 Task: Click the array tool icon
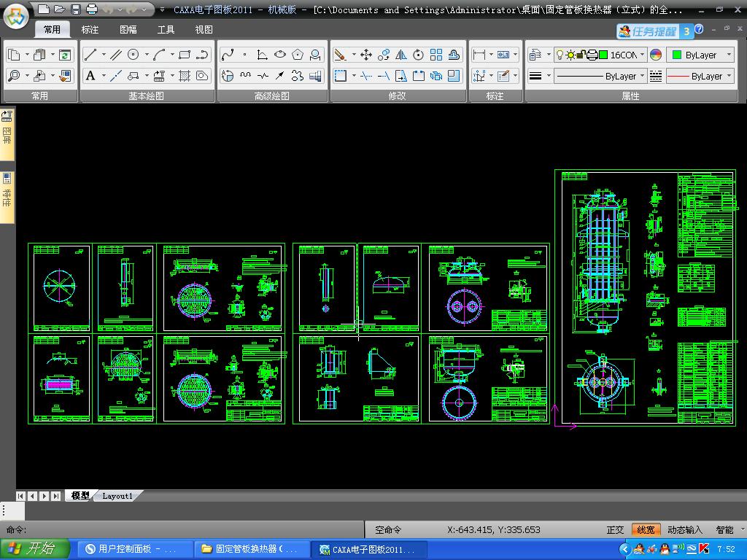pos(436,55)
